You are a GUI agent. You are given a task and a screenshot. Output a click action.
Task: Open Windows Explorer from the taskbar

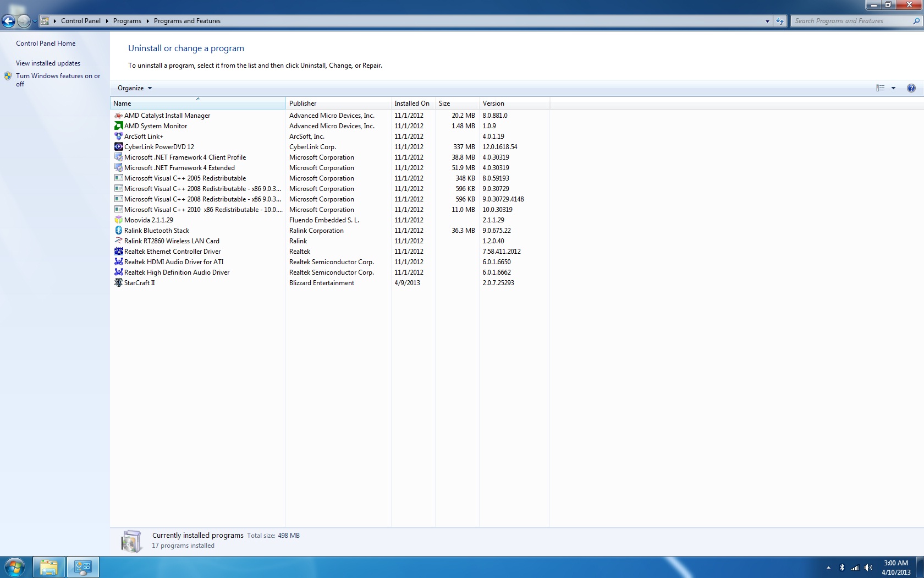[x=49, y=567]
